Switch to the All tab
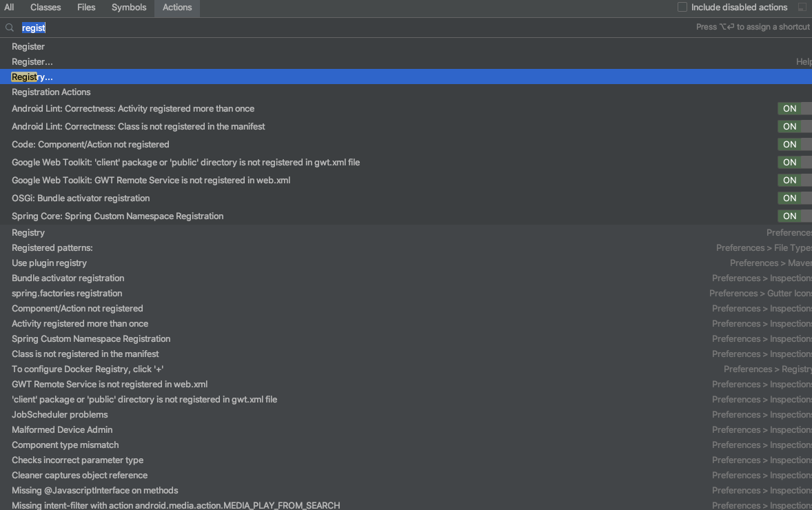 pyautogui.click(x=9, y=8)
